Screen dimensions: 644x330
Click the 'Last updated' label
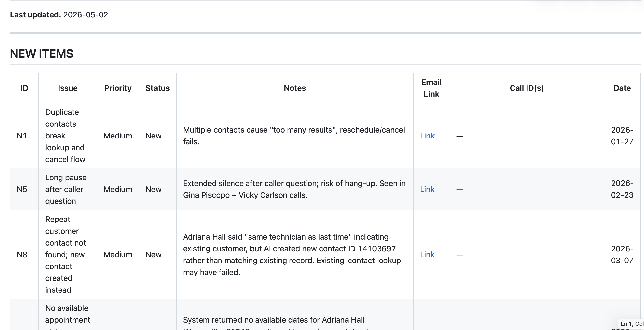35,15
